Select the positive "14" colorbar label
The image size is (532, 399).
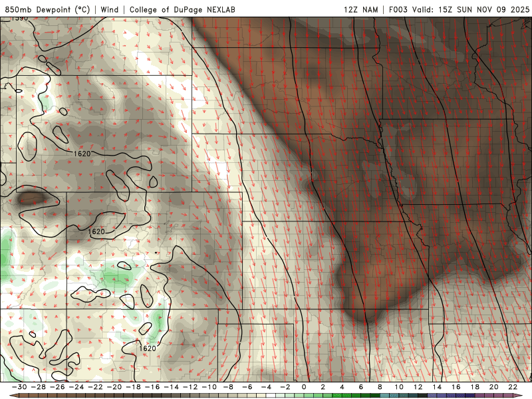pos(437,387)
